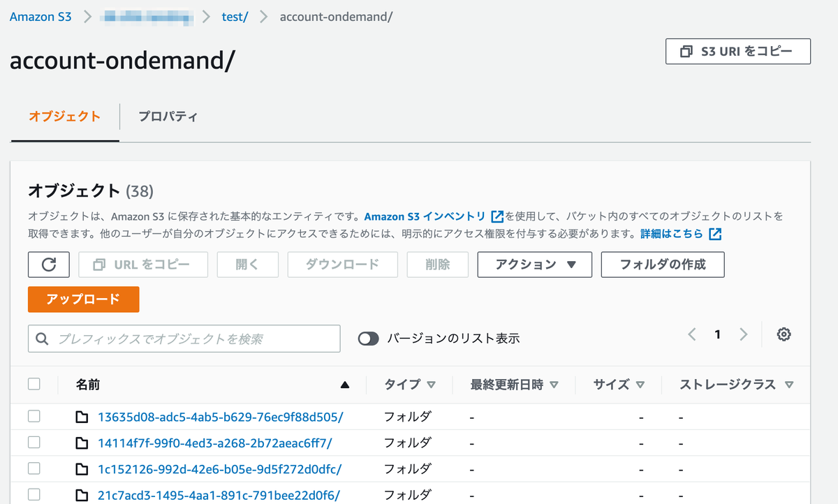Screen dimensions: 838x504
Task: Toggle バージョンのリスト表示 switch
Action: point(368,339)
